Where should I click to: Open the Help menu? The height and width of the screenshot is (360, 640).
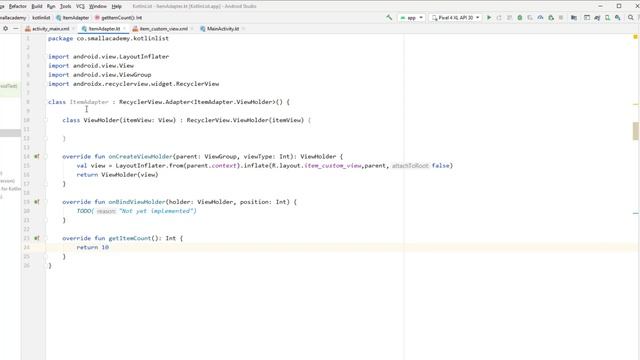click(x=116, y=6)
